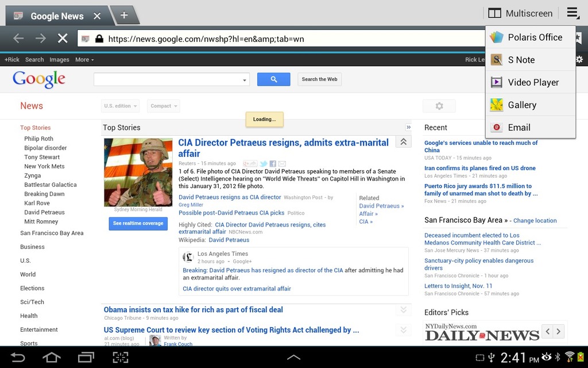Collapse the Petraeus story with the up chevron
The image size is (588, 368).
[x=404, y=141]
